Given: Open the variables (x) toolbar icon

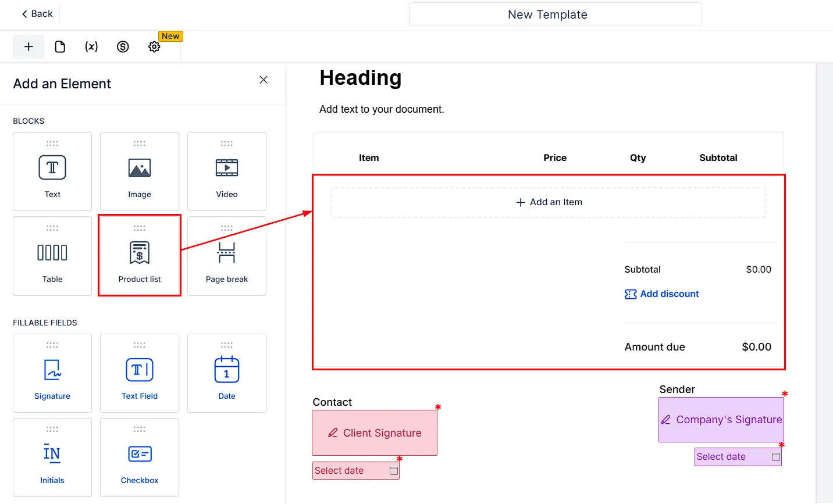Looking at the screenshot, I should click(91, 47).
